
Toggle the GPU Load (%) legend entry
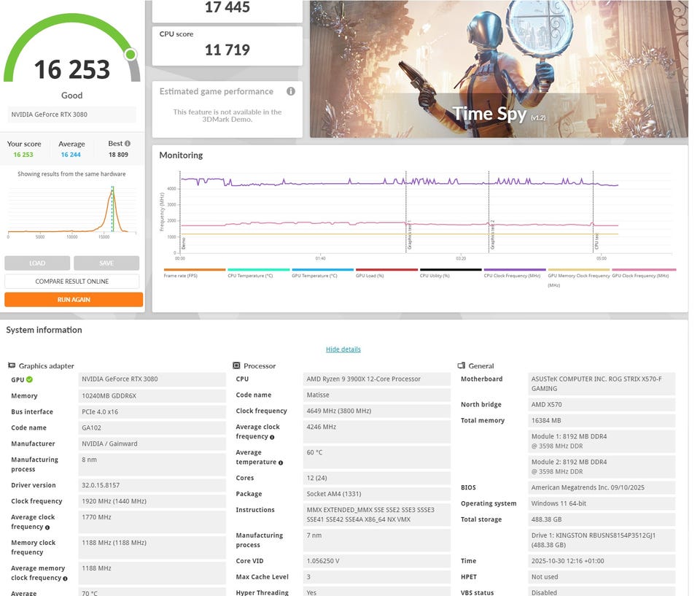click(x=386, y=273)
